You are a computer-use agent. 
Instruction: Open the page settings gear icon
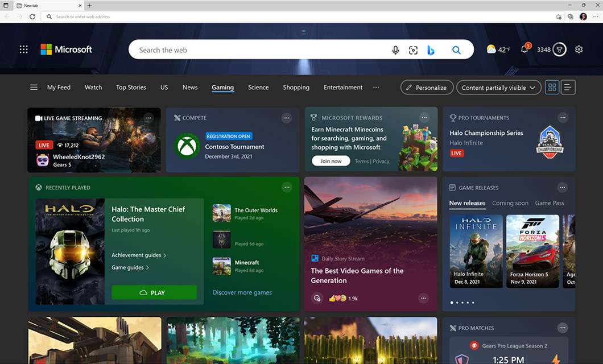(x=579, y=49)
